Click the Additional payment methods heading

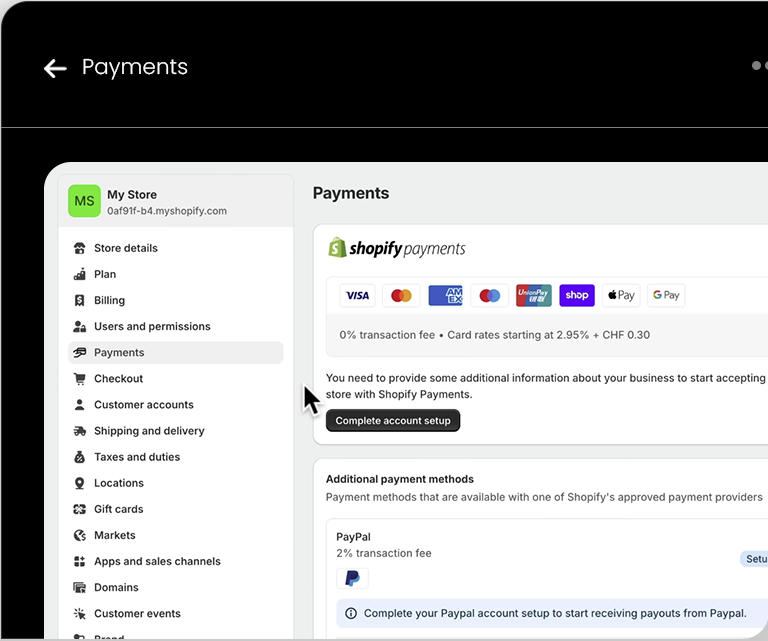pyautogui.click(x=400, y=479)
